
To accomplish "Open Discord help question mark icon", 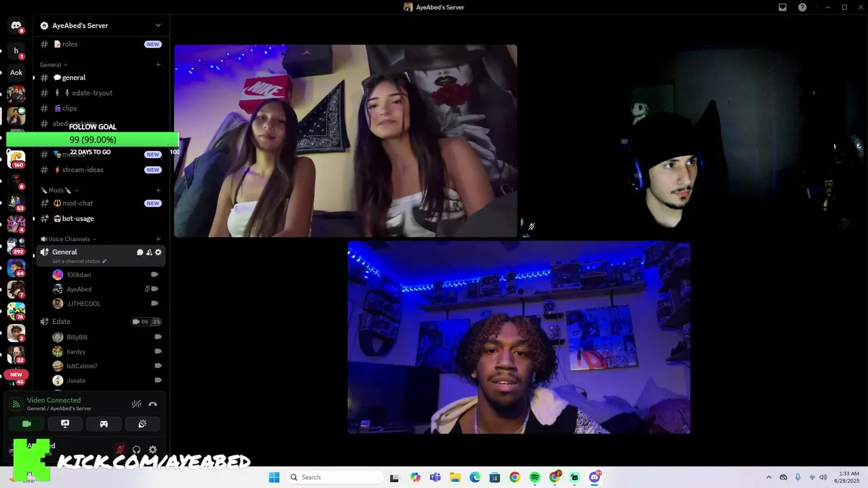I will click(803, 7).
